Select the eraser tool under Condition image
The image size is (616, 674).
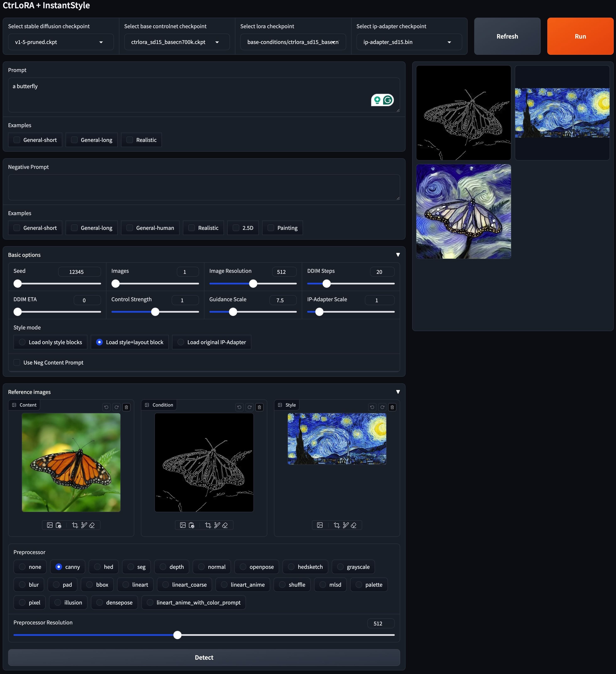coord(225,525)
